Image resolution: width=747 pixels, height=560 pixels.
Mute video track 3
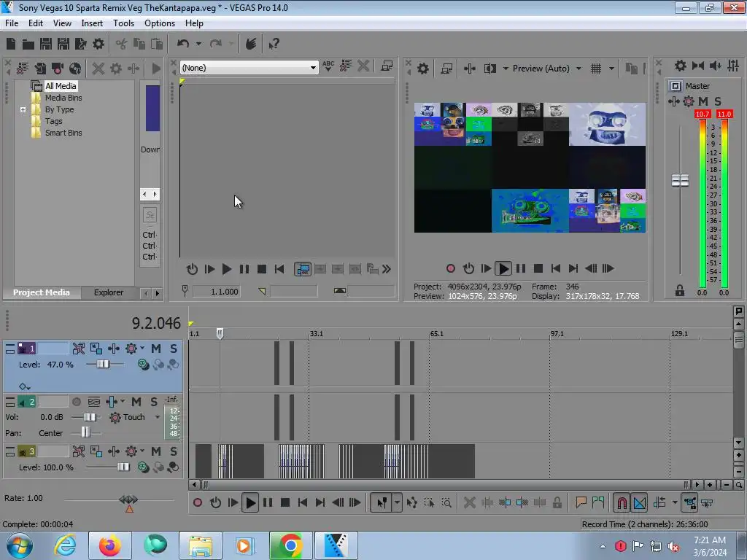(156, 451)
